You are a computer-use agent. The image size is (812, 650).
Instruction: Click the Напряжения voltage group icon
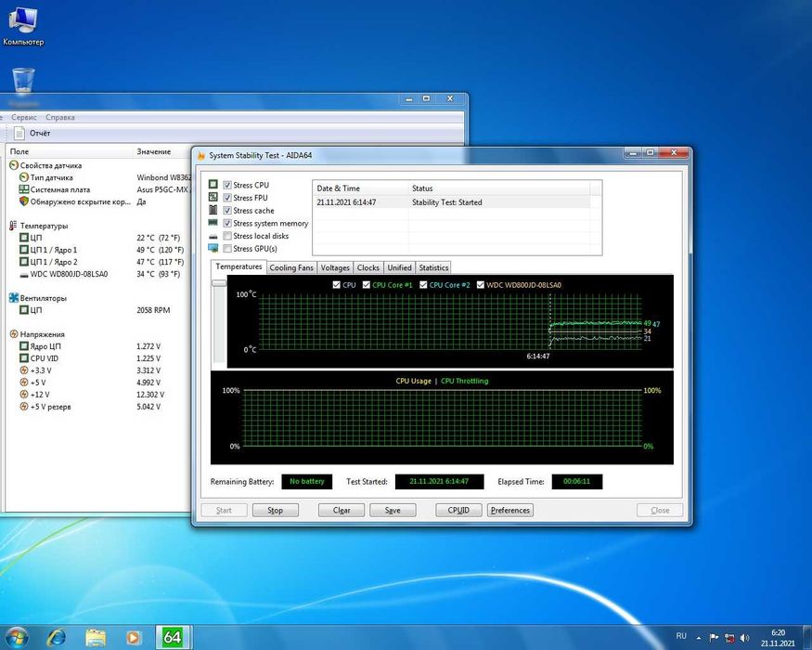pos(14,334)
